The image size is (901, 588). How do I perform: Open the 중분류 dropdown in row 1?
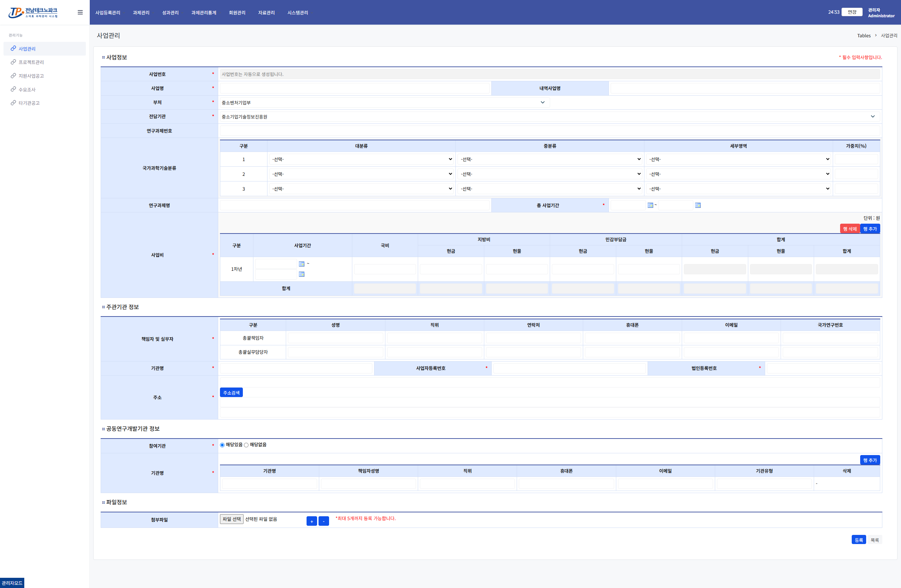[x=550, y=159]
